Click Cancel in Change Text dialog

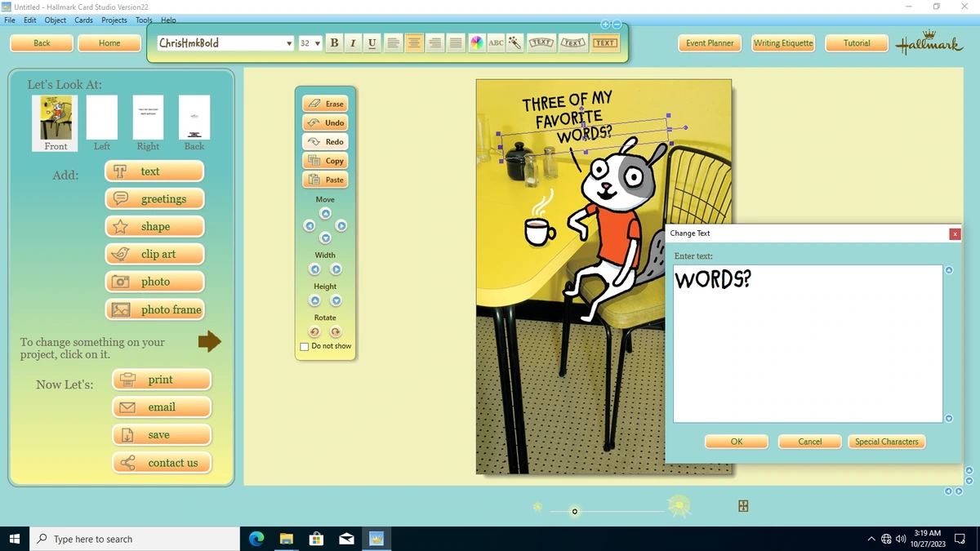point(810,442)
